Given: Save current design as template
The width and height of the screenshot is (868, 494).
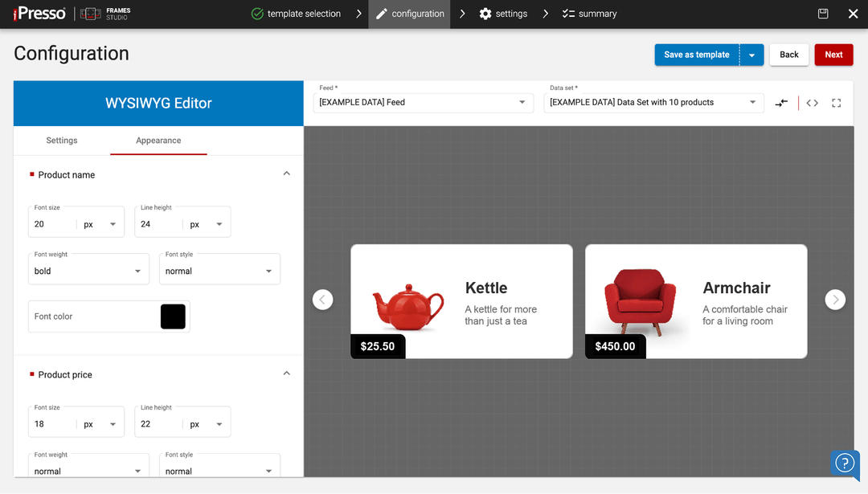Looking at the screenshot, I should point(696,55).
